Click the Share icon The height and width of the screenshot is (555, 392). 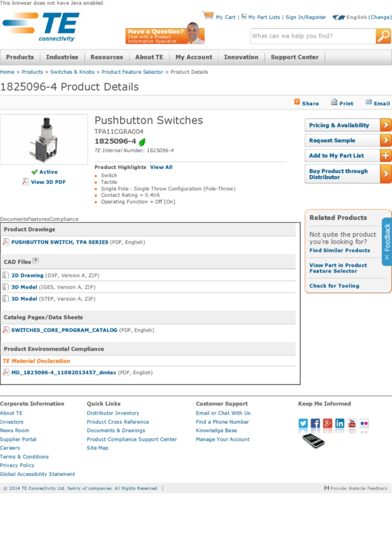coord(297,102)
